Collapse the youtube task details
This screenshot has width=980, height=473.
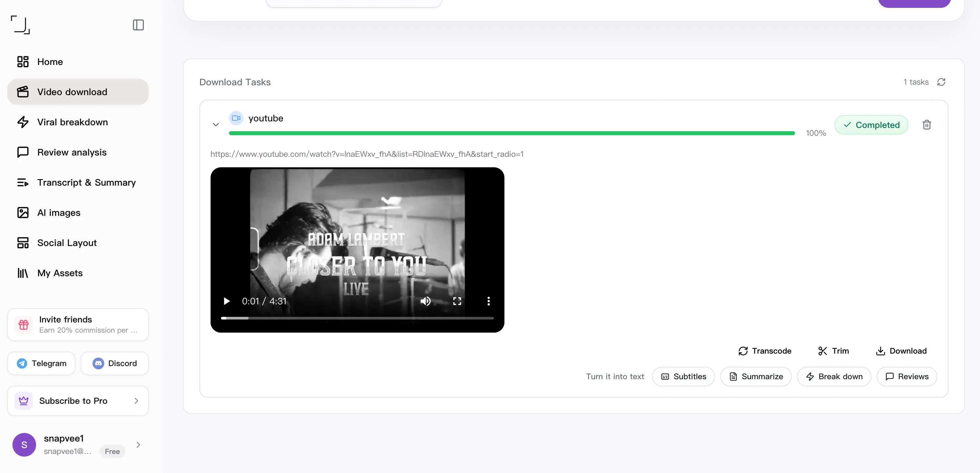[216, 125]
